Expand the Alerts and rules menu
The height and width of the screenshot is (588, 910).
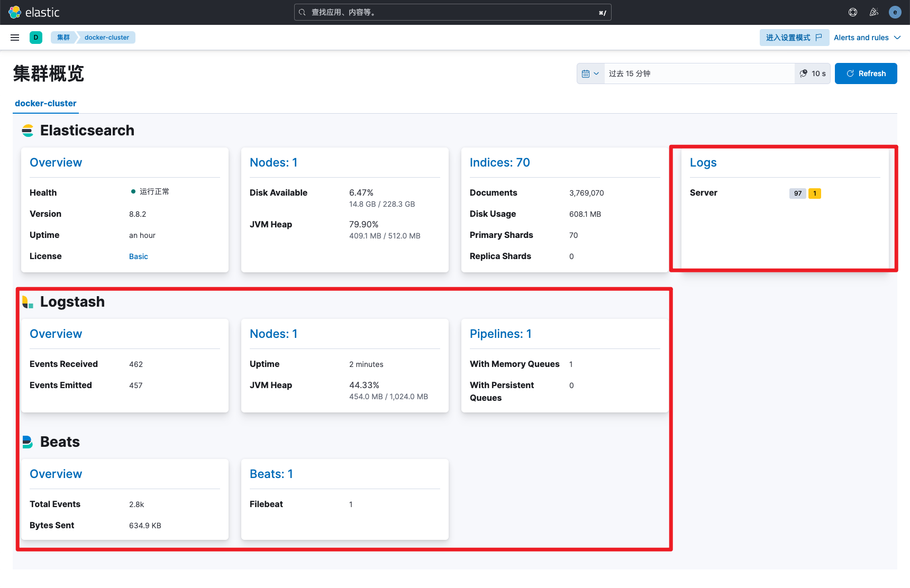(867, 38)
